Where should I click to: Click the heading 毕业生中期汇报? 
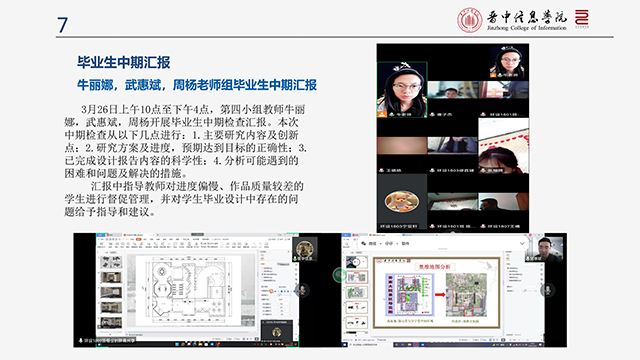point(123,62)
